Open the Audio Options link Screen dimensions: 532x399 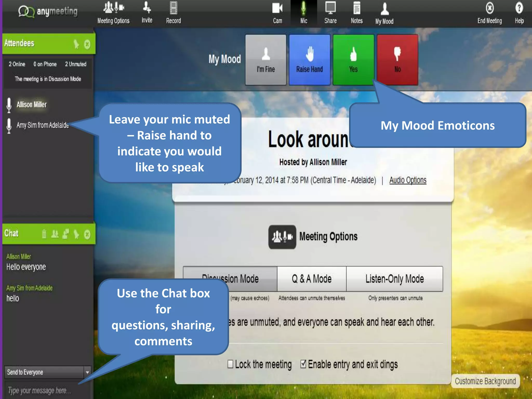(408, 180)
